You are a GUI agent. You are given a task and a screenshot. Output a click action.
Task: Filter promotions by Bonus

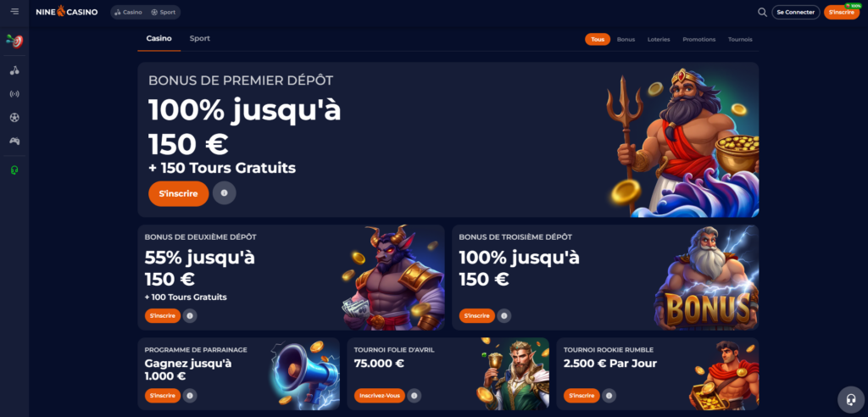click(x=626, y=39)
